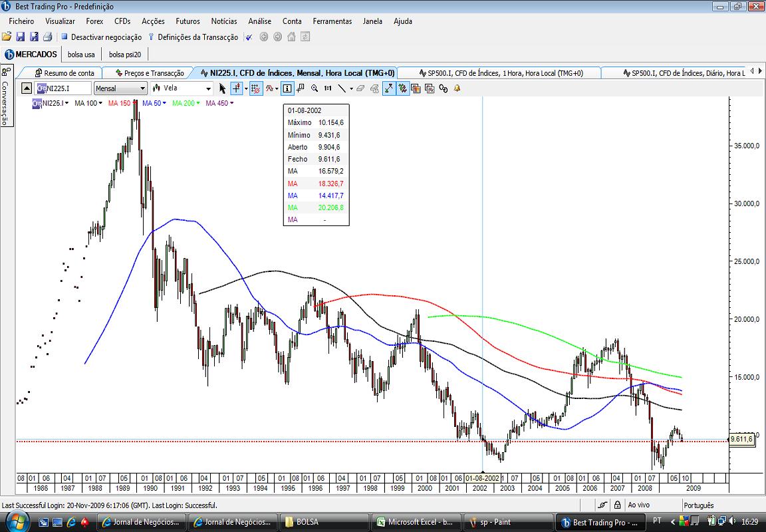Open the magnifier zoom tool
This screenshot has width=766, height=532.
coord(314,88)
